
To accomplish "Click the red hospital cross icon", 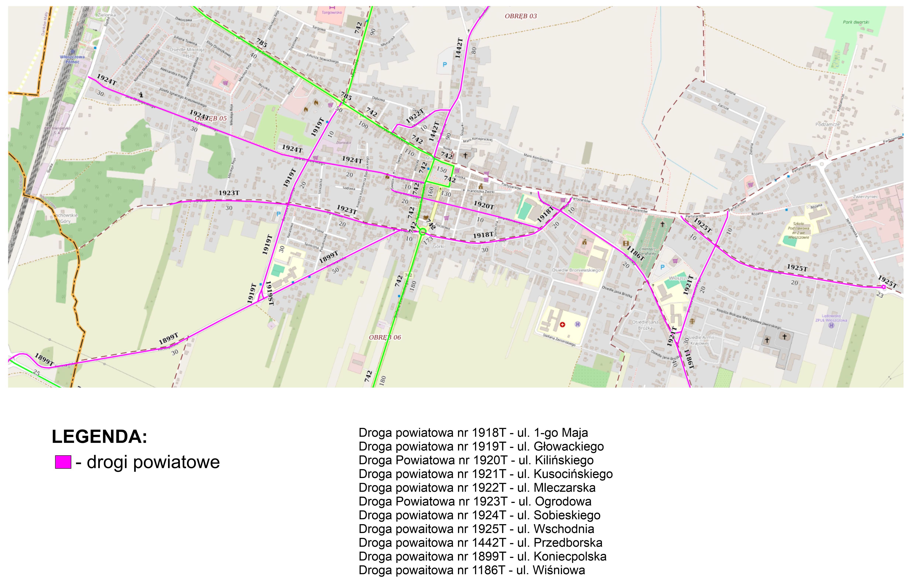I will pos(562,324).
